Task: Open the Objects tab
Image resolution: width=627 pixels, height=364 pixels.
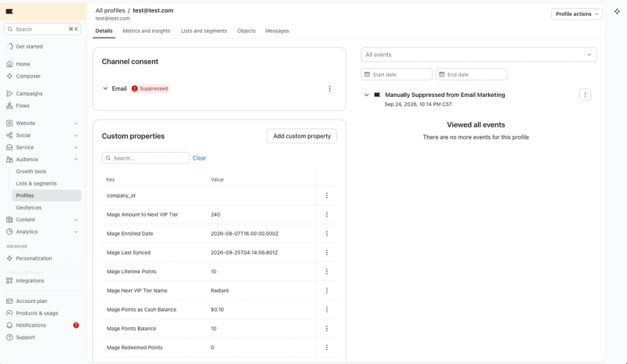Action: [x=246, y=31]
